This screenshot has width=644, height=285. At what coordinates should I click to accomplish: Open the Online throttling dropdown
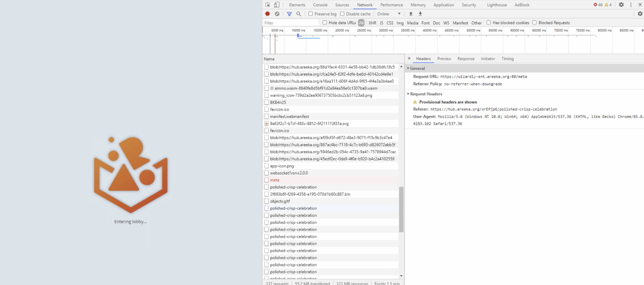tap(389, 14)
